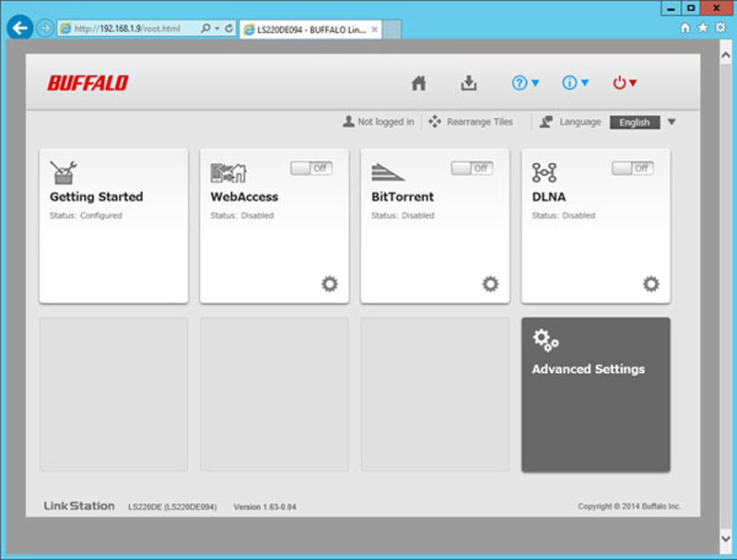Click the address bar URL field
Screen dimensions: 737x560
(128, 29)
